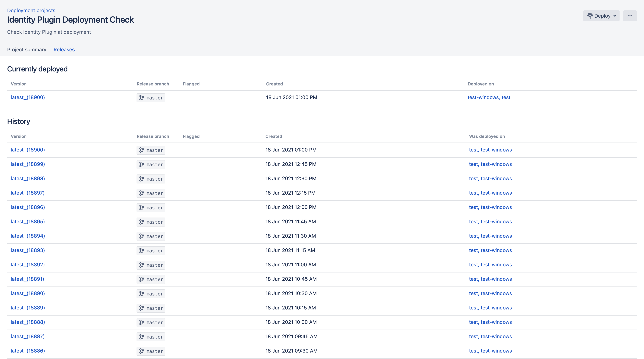Open the Deployment projects breadcrumb link
The height and width of the screenshot is (359, 644).
(x=31, y=10)
